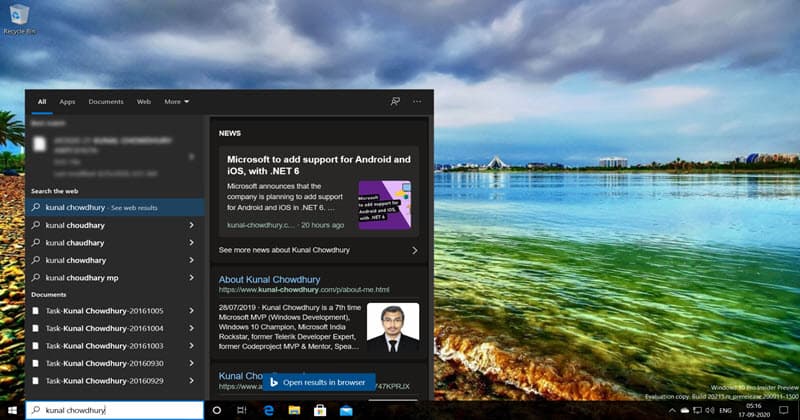Open the network tray icon
The width and height of the screenshot is (800, 420).
(697, 410)
